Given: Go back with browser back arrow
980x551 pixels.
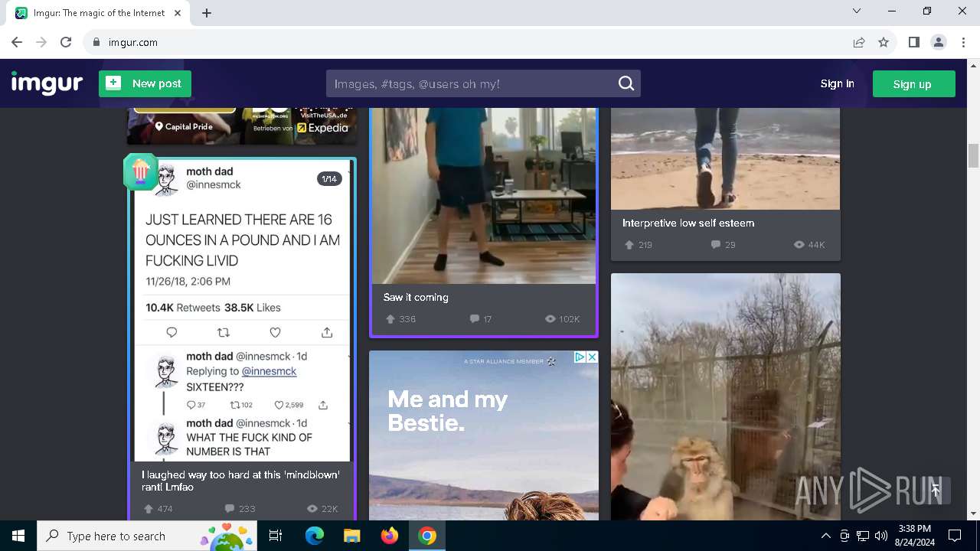Looking at the screenshot, I should 17,42.
